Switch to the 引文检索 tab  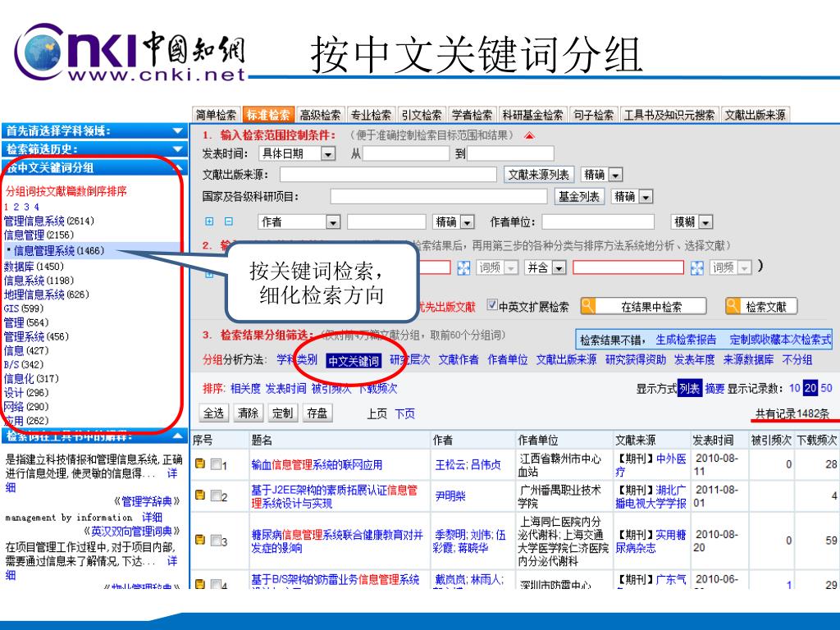(422, 115)
